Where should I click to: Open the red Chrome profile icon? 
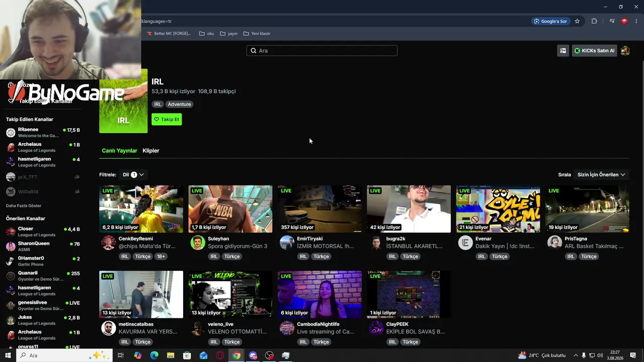coord(624,21)
